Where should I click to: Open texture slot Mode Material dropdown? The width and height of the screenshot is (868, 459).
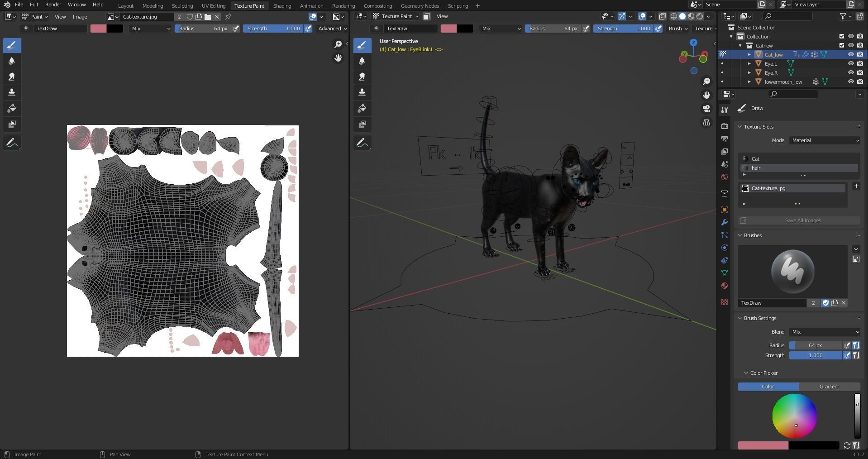[825, 140]
